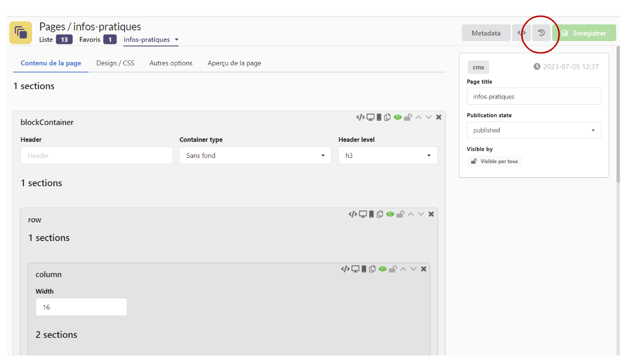Open code editor for blockContainer section
The image size is (626, 364).
[361, 117]
